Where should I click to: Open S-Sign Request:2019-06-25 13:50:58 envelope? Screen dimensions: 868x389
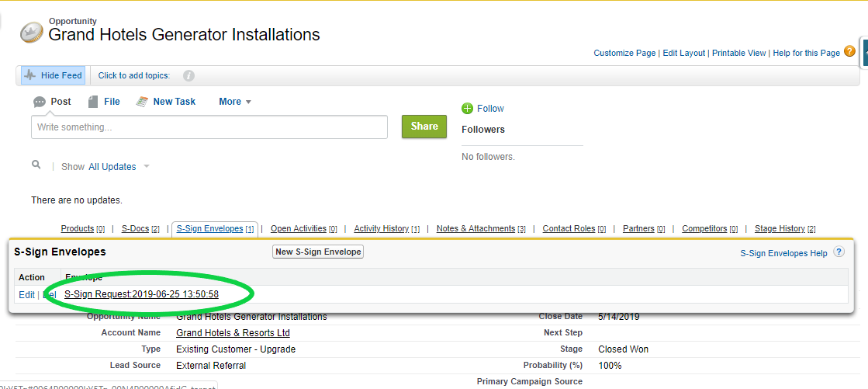(x=142, y=294)
